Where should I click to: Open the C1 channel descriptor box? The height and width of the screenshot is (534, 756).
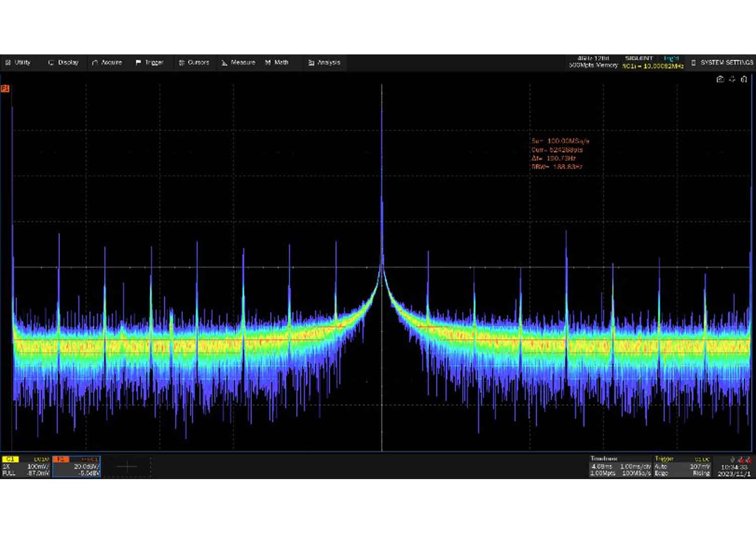[26, 466]
